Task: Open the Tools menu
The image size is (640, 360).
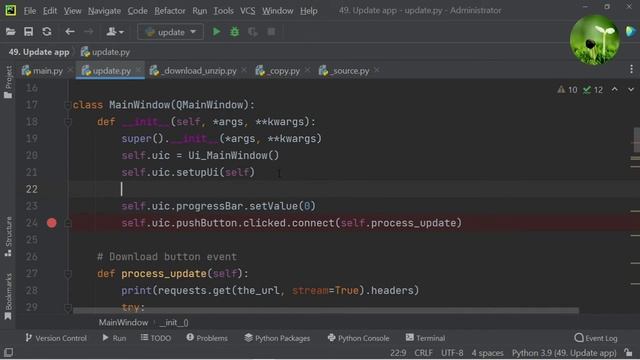Action: click(x=223, y=11)
